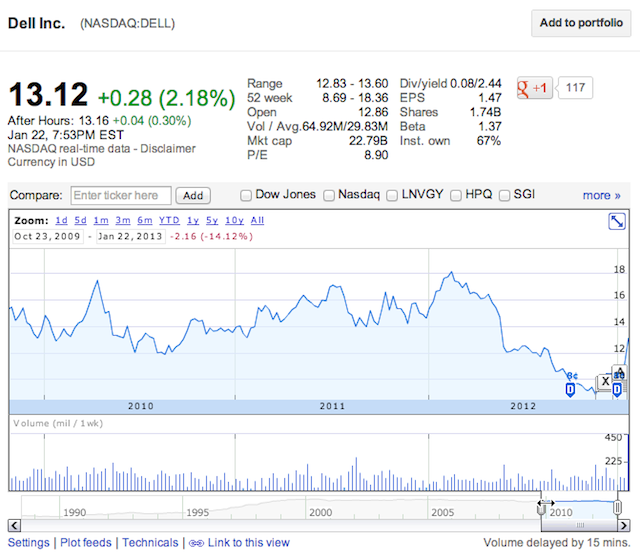Enable the LNVGY comparison checkbox
Viewport: 640px width, 559px height.
coord(392,195)
